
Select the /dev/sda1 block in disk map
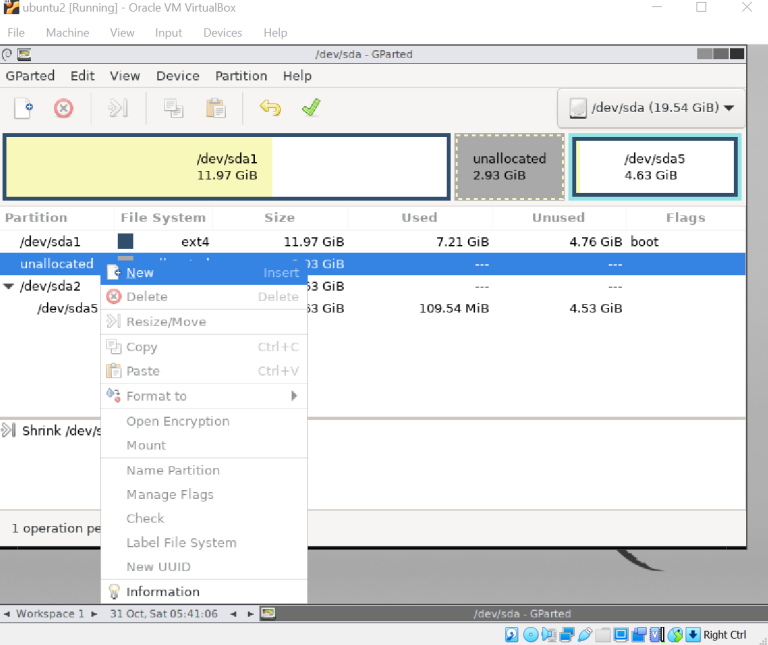226,167
